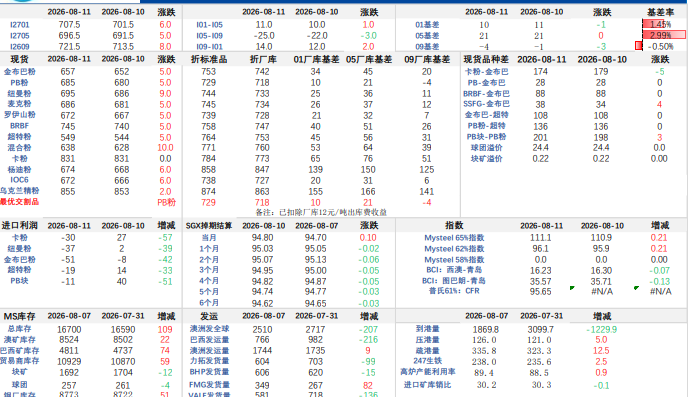Select the 折厂库 column header
This screenshot has height=397, width=690.
click(x=263, y=59)
